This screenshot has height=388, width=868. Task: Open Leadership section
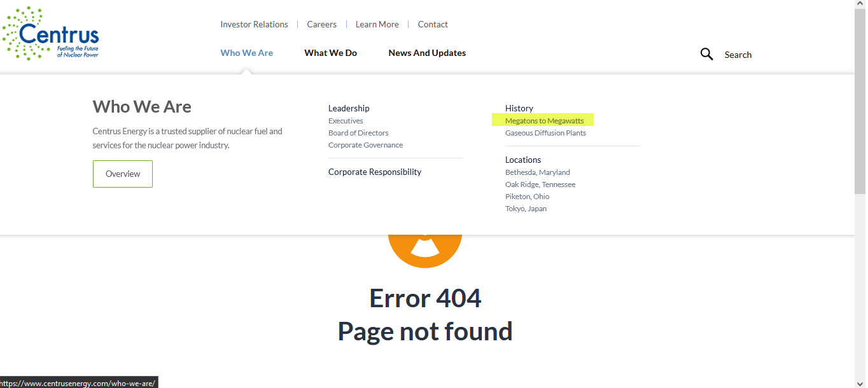pos(349,108)
